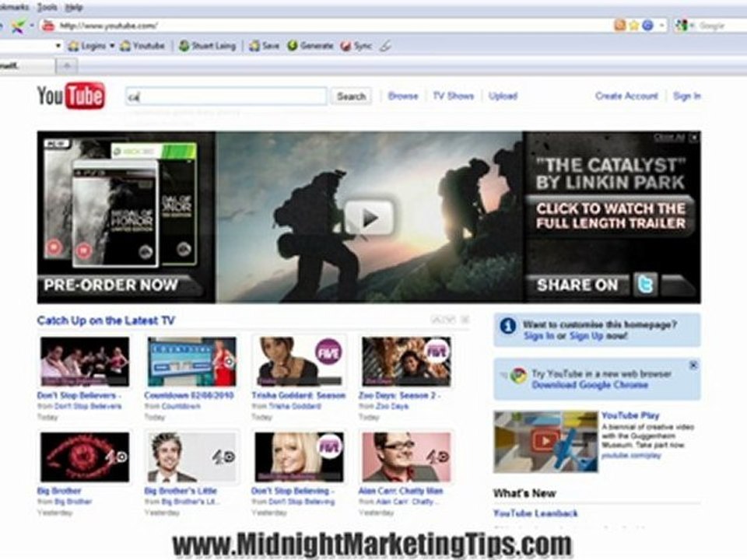This screenshot has width=747, height=560.
Task: Click the Stuart Laing toolbar item
Action: (x=207, y=46)
